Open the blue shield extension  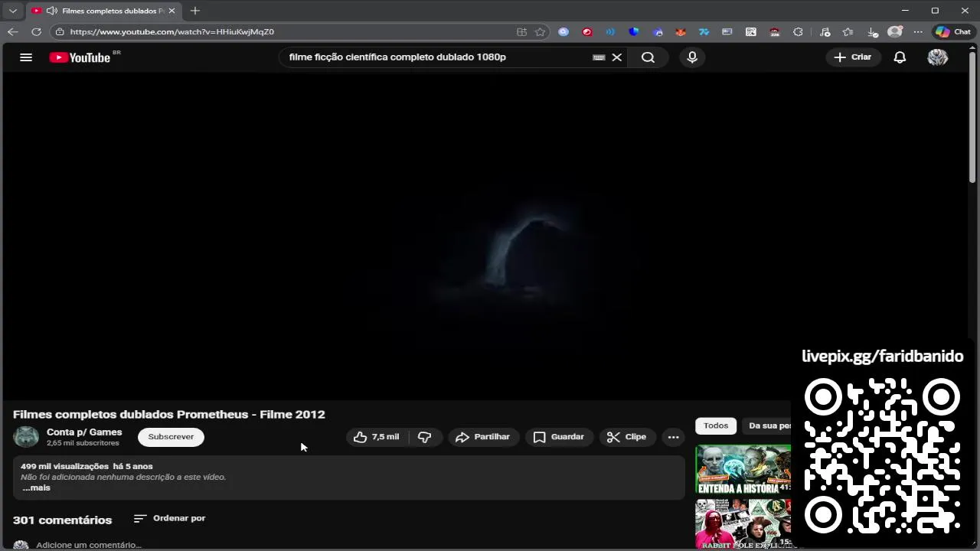click(634, 31)
